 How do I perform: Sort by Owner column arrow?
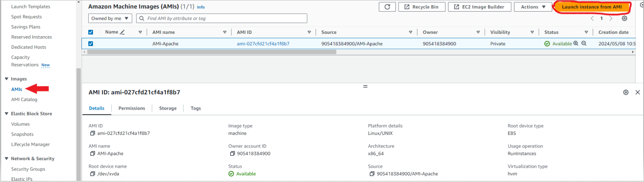coord(478,32)
